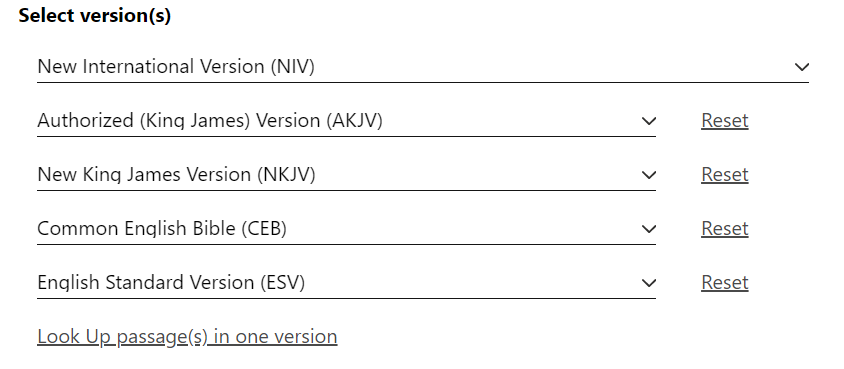Remove the ESV comparison via its Reset link

click(725, 282)
